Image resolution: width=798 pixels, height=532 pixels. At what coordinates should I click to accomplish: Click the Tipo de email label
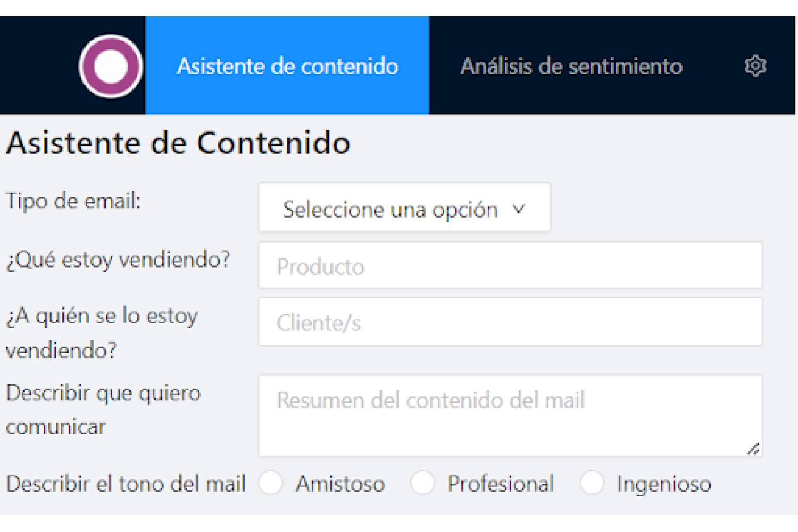[73, 201]
